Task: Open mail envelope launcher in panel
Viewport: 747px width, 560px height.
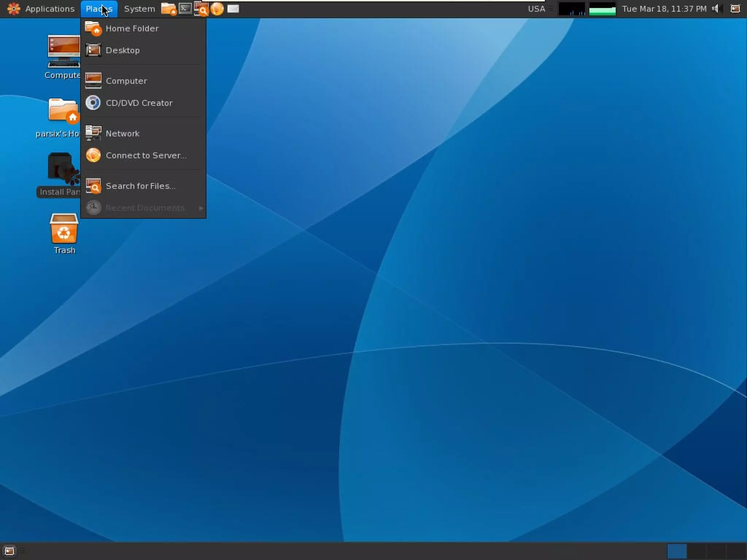Action: (233, 9)
